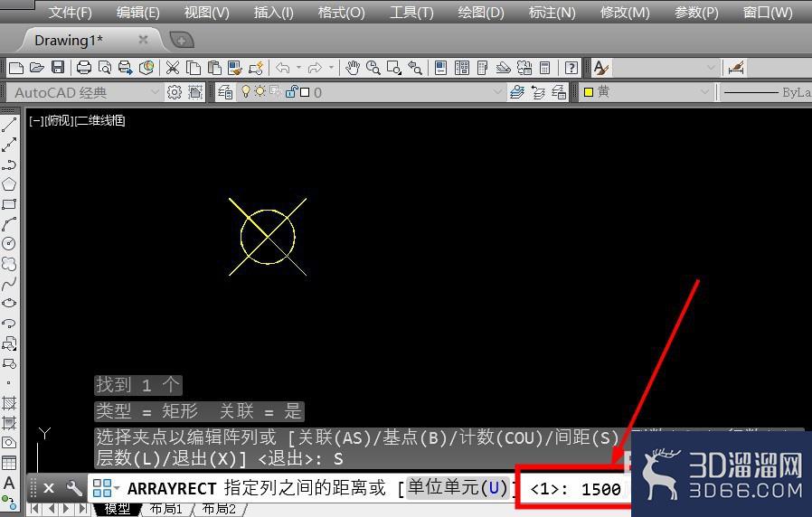Add a new drawing tab with plus button

point(182,40)
